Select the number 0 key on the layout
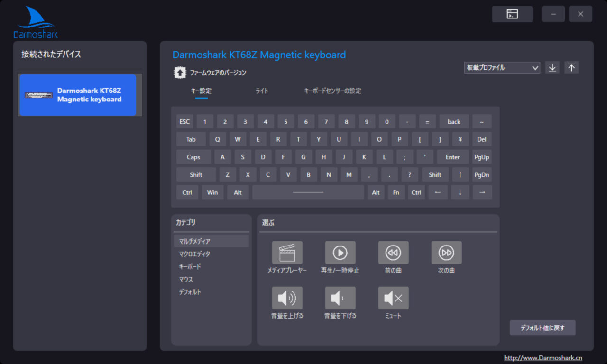Viewport: 607px width, 364px height. click(387, 122)
